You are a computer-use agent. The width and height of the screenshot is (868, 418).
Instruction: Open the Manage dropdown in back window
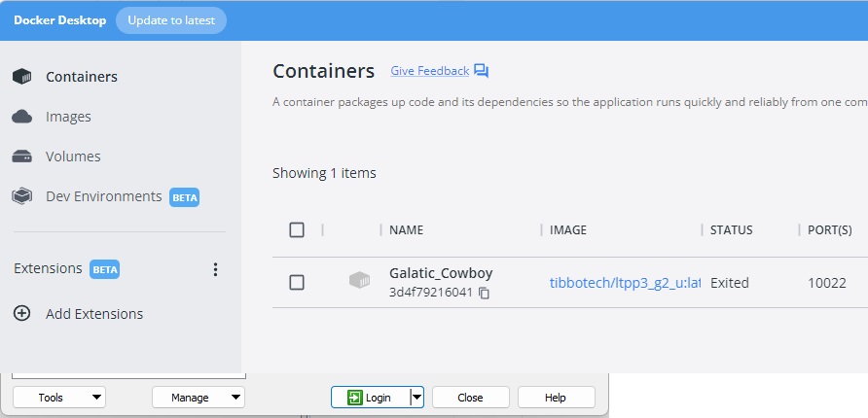click(199, 397)
